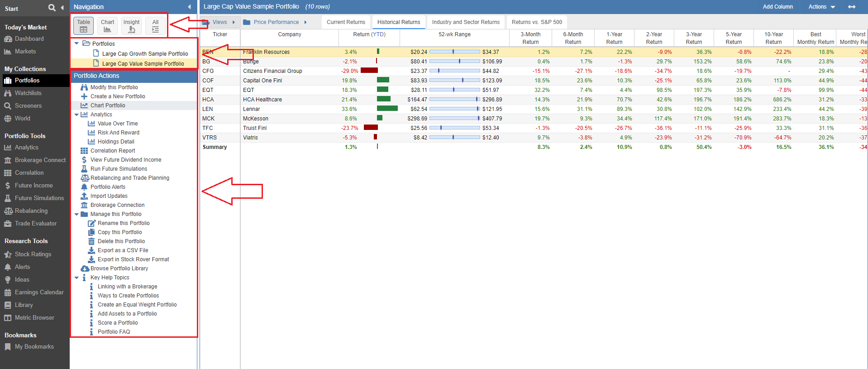Open the Earnings Calendar in sidebar
Viewport: 868px width, 369px height.
[x=39, y=292]
